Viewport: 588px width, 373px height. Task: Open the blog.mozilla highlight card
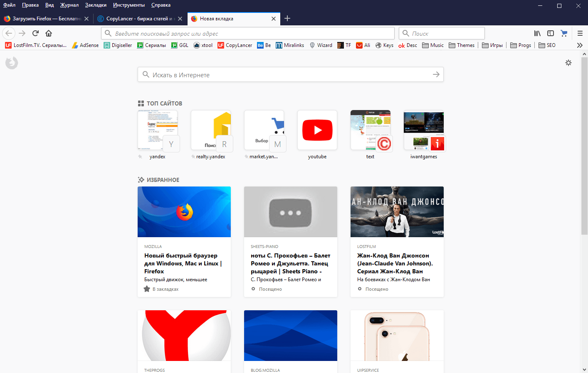click(x=291, y=341)
